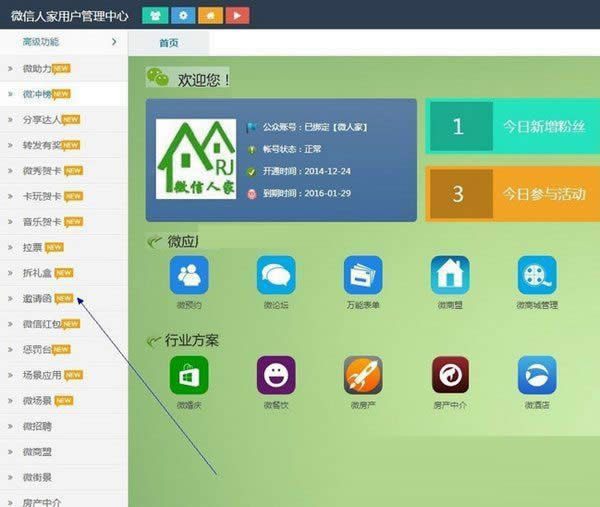The width and height of the screenshot is (600, 507).
Task: Click the orange home header button
Action: (209, 15)
